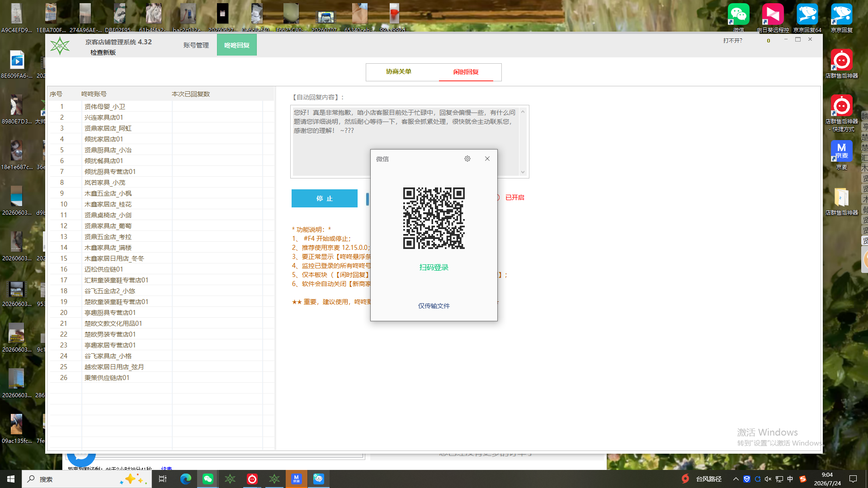Viewport: 868px width, 488px height.
Task: Click the 序号 column header
Action: point(56,94)
